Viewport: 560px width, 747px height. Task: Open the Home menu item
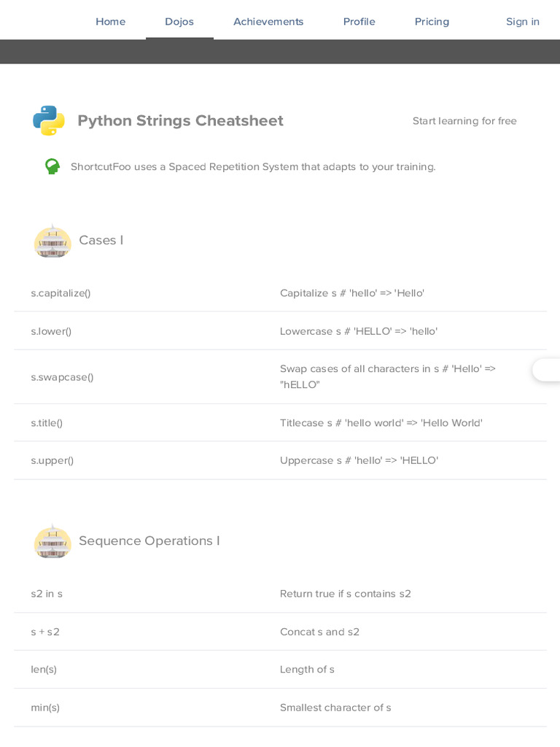point(110,21)
